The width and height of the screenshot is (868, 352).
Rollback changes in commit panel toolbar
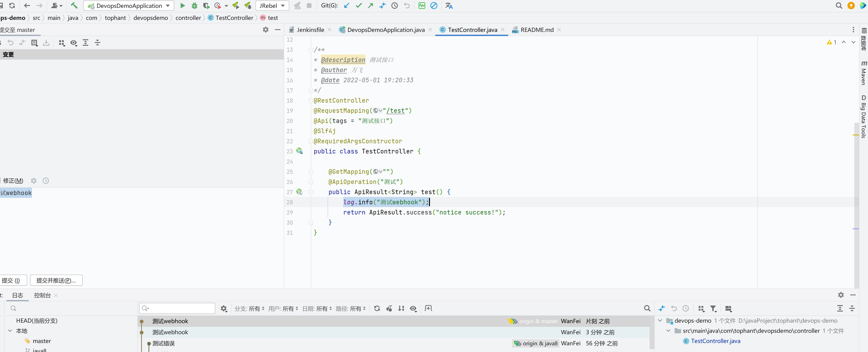(x=10, y=43)
